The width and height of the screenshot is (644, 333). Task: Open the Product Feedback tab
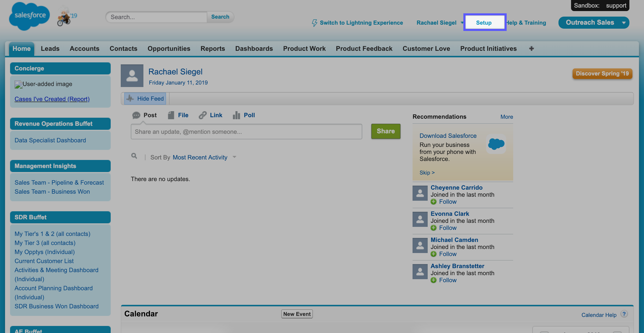tap(364, 49)
